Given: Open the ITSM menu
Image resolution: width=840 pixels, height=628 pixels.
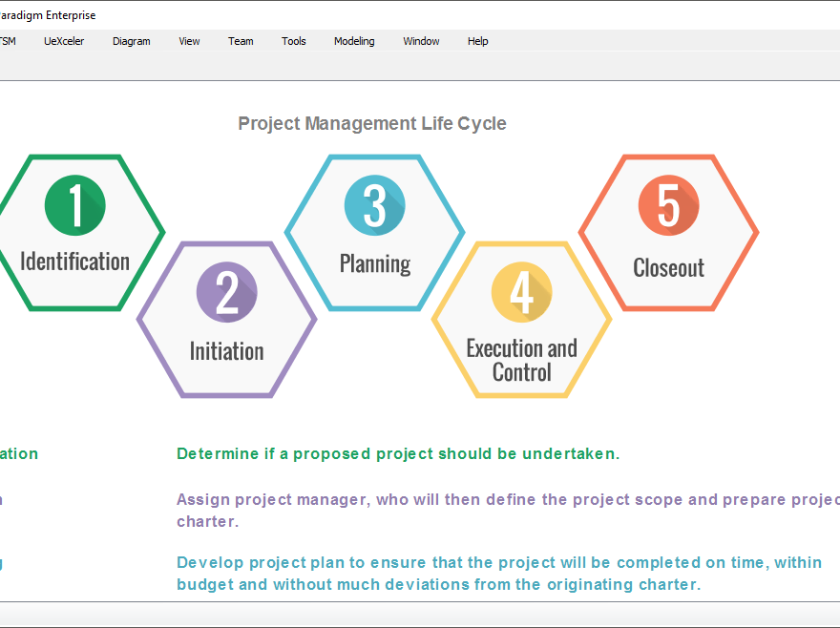Looking at the screenshot, I should [x=8, y=40].
